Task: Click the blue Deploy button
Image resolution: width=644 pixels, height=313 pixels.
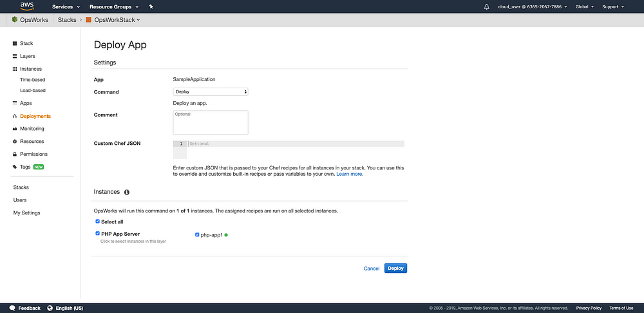Action: pos(395,268)
